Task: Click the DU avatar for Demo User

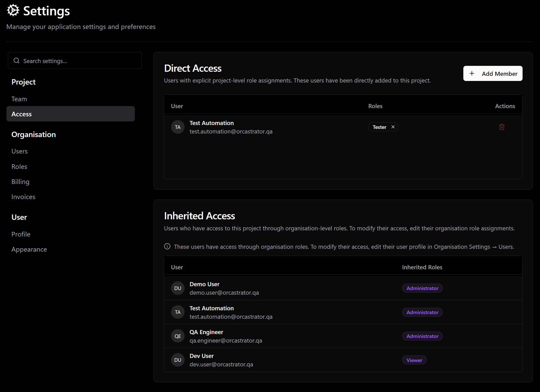Action: point(178,288)
